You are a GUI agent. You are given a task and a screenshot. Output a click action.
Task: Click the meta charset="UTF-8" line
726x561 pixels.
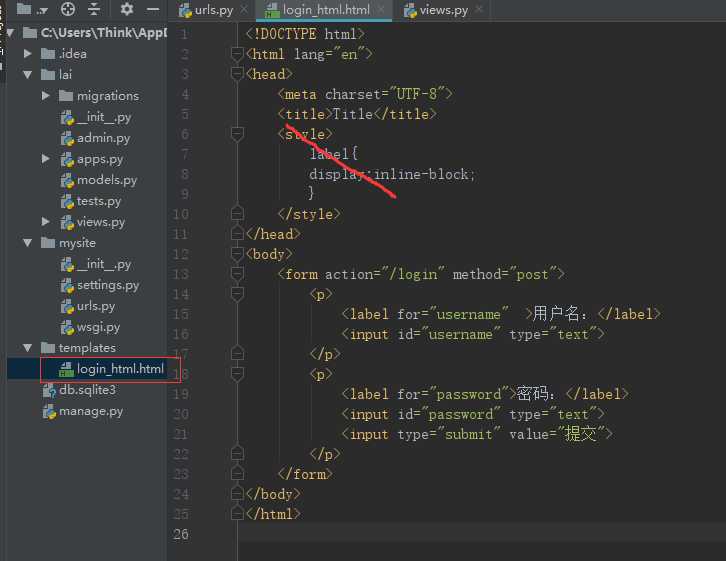(365, 94)
